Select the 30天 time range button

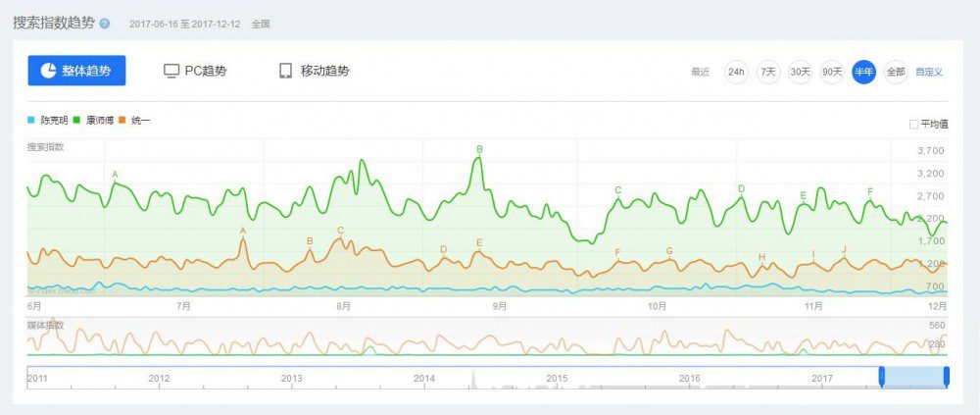coord(800,72)
